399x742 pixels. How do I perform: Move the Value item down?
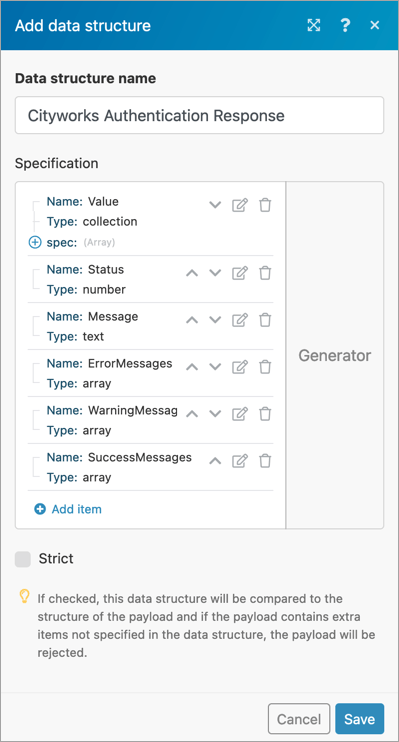215,205
